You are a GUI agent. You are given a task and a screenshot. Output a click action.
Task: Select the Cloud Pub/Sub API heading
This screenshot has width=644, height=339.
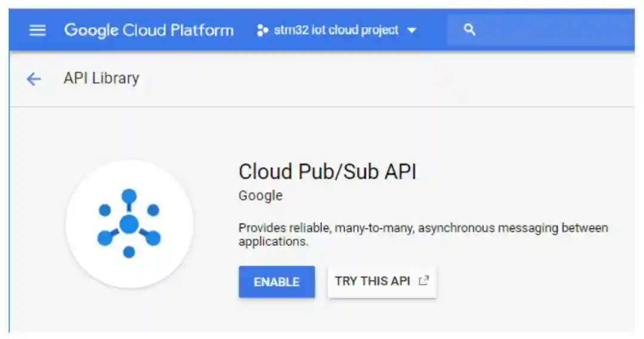[x=327, y=172]
